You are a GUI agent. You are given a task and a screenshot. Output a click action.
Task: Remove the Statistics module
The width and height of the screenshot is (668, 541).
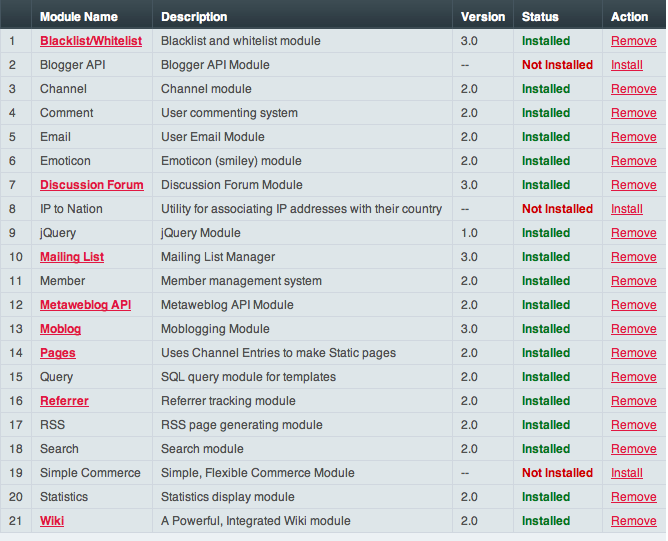coord(633,497)
